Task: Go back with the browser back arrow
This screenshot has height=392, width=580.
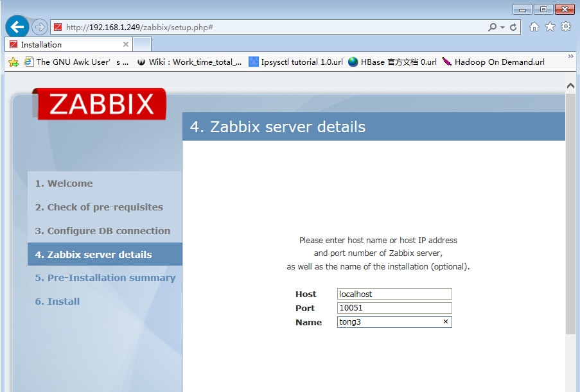Action: (17, 26)
